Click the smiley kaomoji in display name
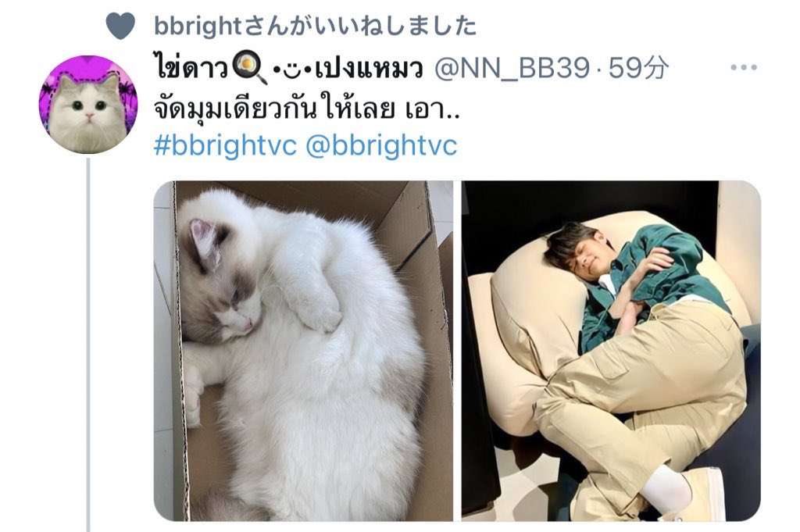The image size is (800, 532). pyautogui.click(x=292, y=69)
